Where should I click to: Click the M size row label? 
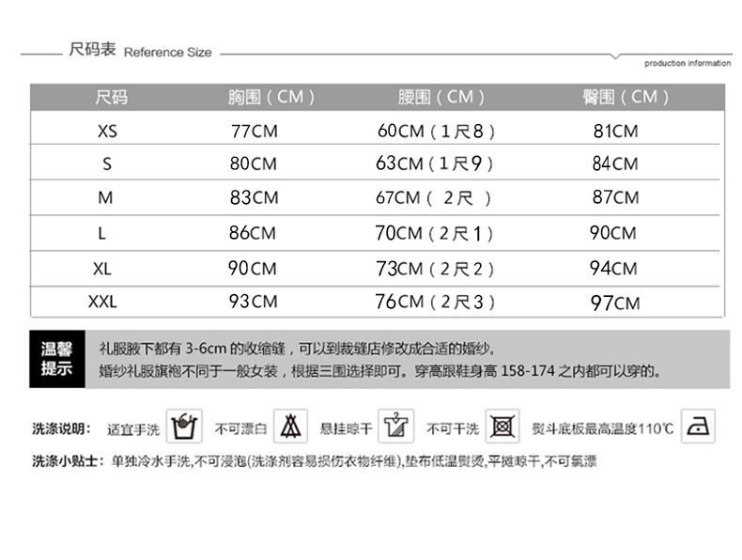(105, 198)
